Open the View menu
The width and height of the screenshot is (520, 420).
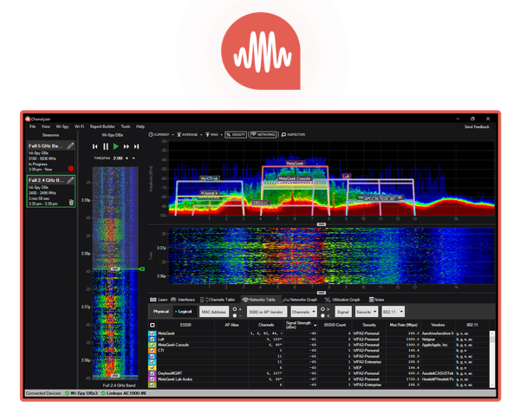45,126
